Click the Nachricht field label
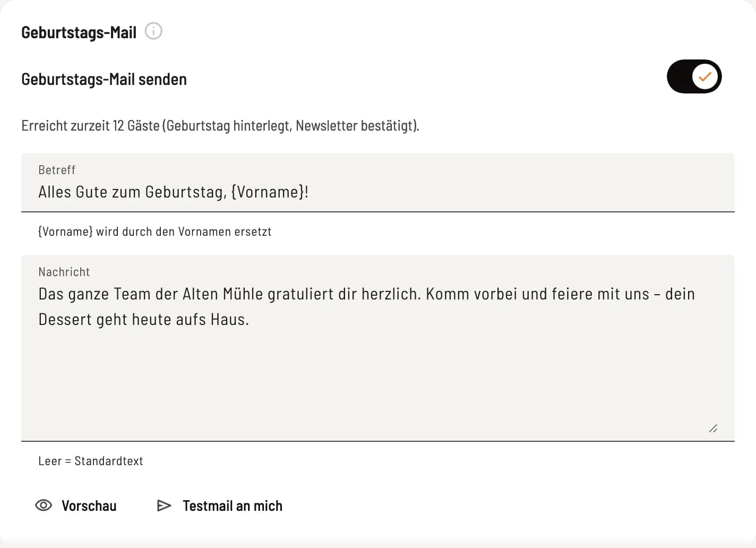 [64, 272]
